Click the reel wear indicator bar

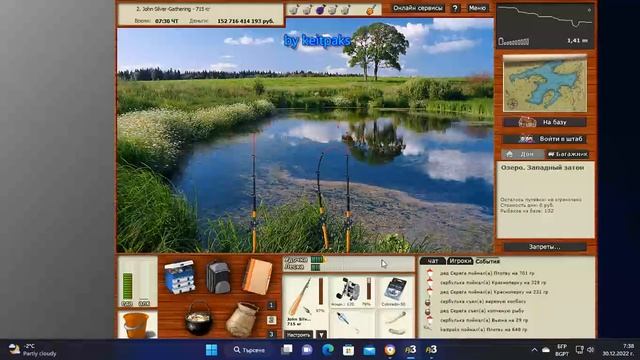tap(369, 289)
